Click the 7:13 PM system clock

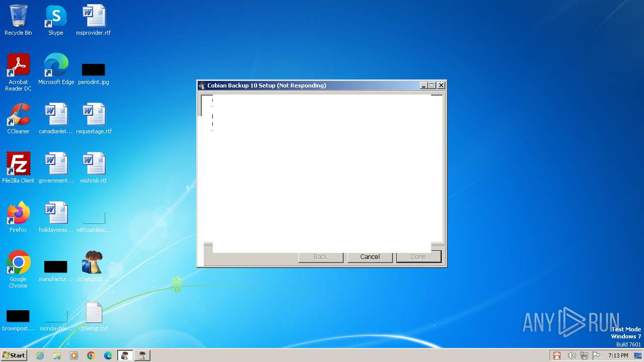point(618,355)
